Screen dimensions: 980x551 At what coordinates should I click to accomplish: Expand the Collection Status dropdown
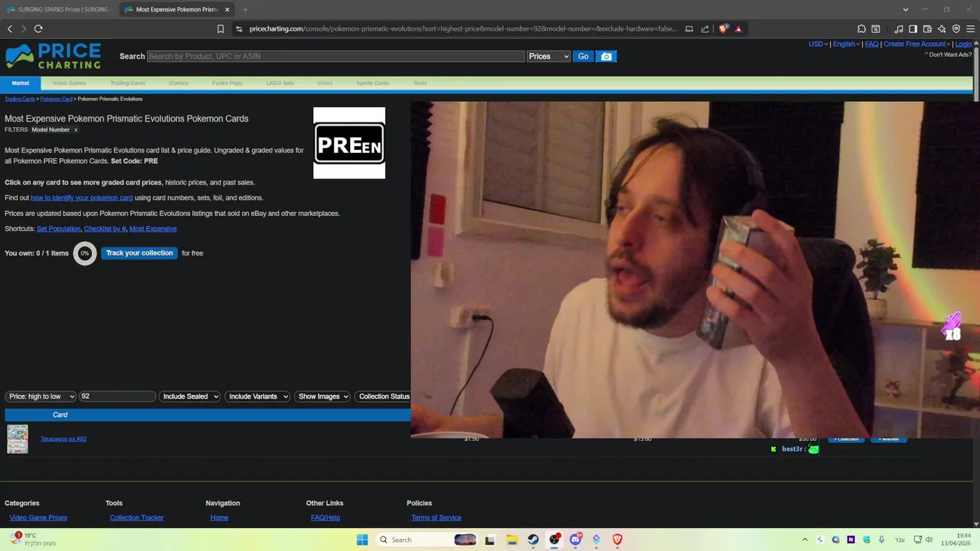click(384, 396)
